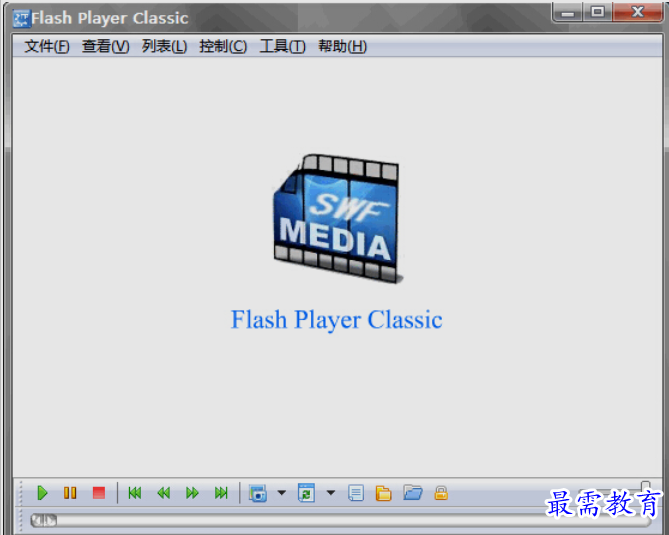Open the playlist document icon
The width and height of the screenshot is (669, 535).
356,493
